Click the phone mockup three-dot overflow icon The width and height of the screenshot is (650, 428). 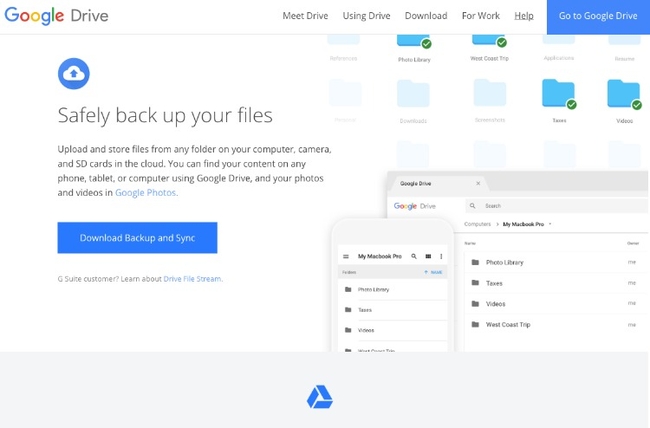[441, 256]
